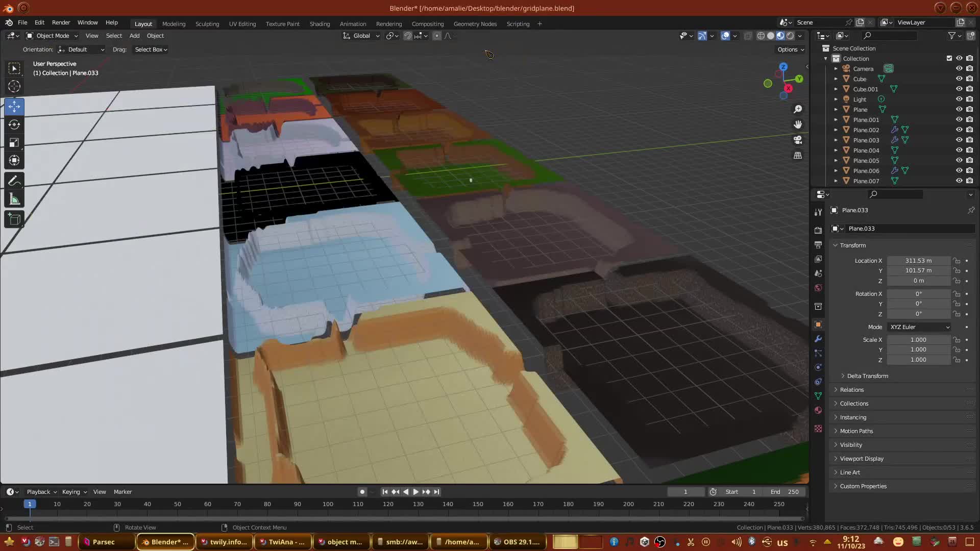
Task: Activate the Annotate pencil tool
Action: 14,181
